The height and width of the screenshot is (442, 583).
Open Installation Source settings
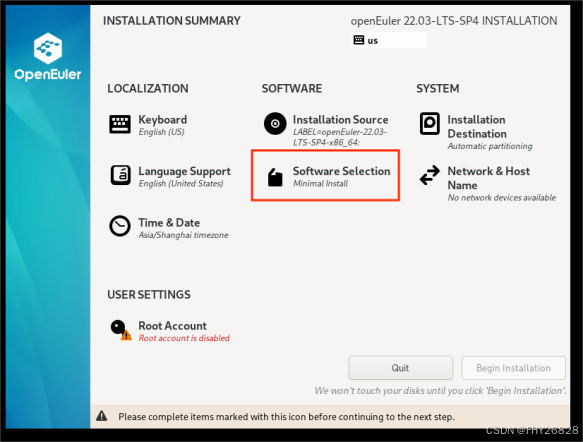tap(326, 129)
